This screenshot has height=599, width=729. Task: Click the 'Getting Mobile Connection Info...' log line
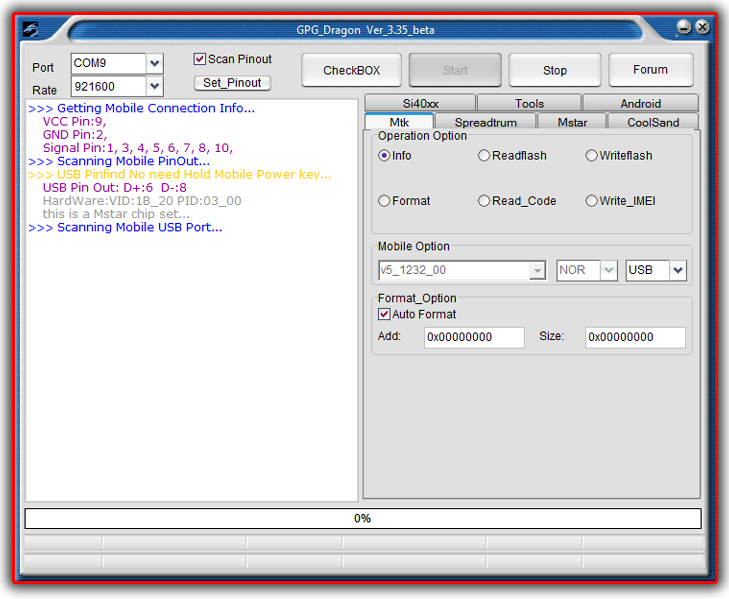[141, 108]
